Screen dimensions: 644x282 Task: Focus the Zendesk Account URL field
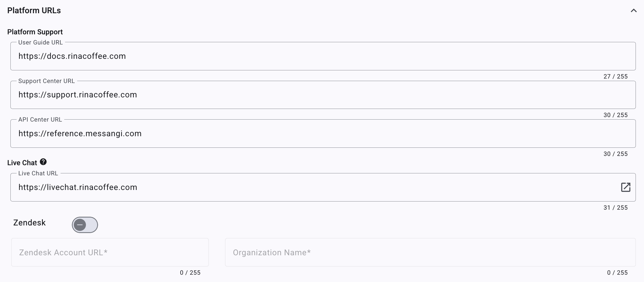pyautogui.click(x=110, y=252)
